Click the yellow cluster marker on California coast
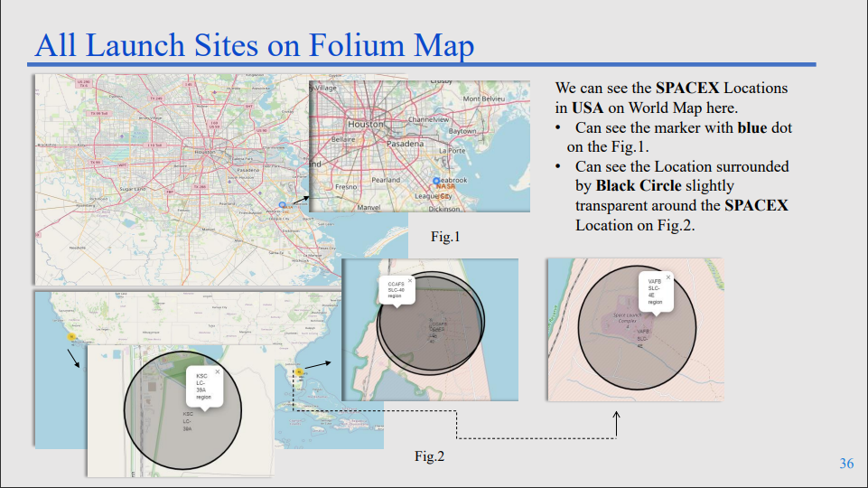 tap(71, 336)
